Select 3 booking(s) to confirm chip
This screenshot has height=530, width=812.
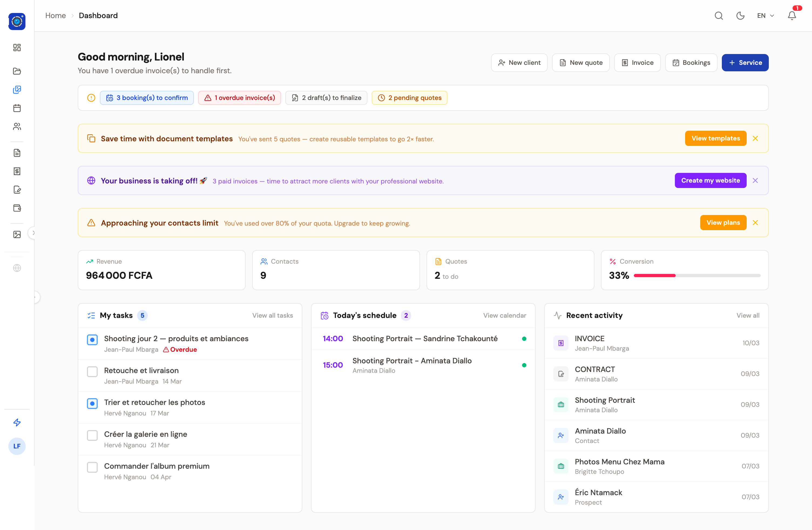point(147,98)
